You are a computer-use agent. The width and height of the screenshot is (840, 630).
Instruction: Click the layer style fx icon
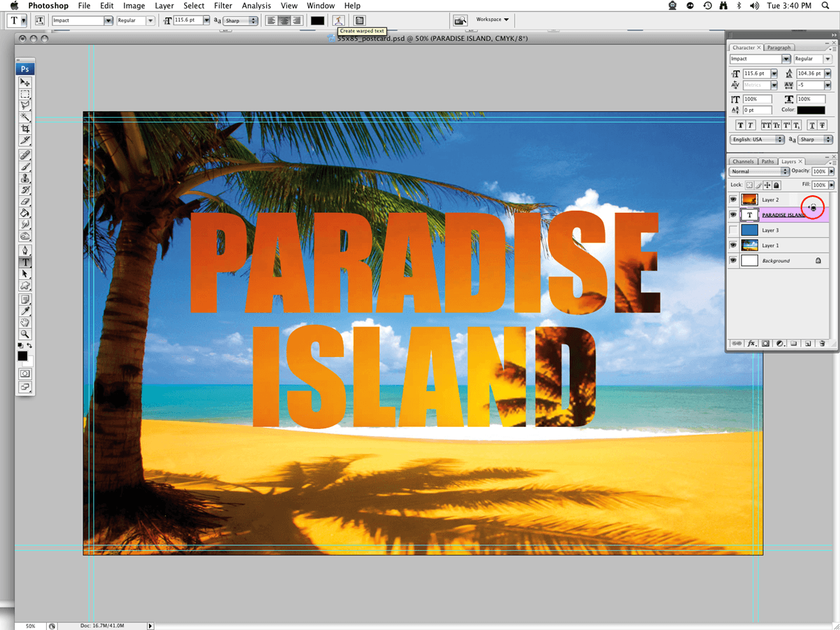click(752, 344)
